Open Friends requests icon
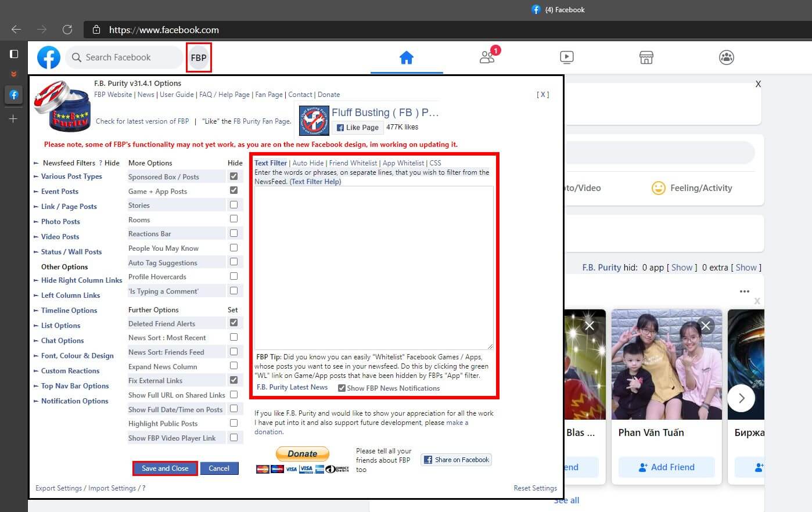The height and width of the screenshot is (512, 812). tap(487, 57)
